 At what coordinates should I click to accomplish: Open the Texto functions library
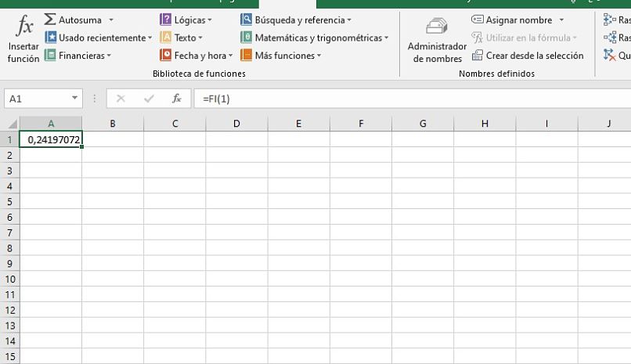pyautogui.click(x=181, y=38)
